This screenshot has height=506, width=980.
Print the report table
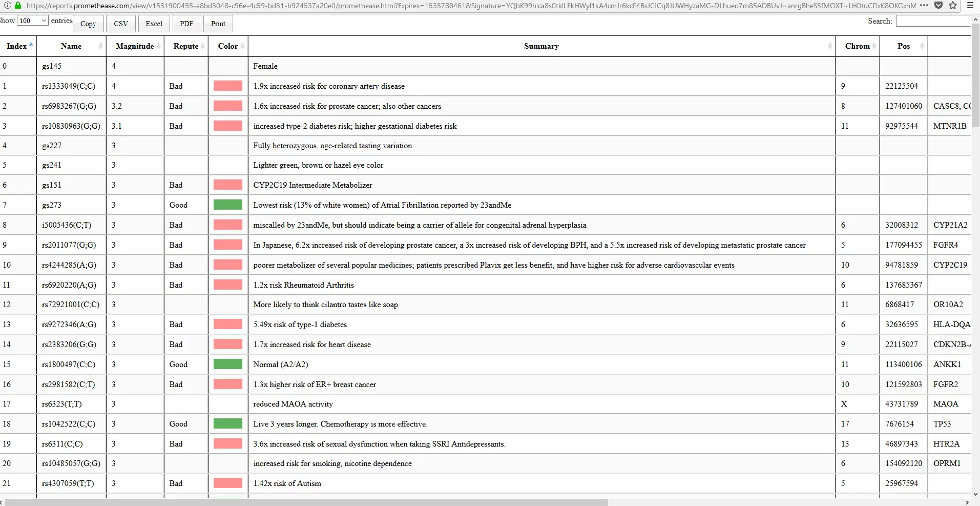pos(218,24)
